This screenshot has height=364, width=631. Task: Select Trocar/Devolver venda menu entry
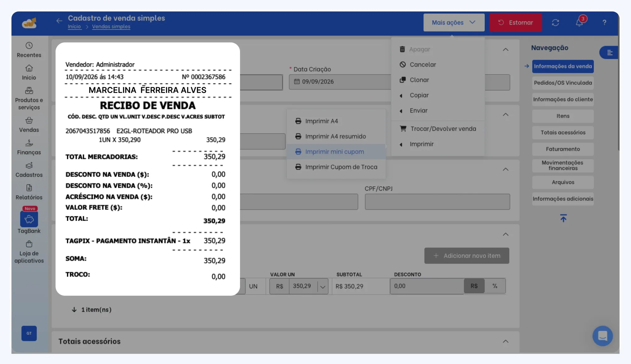(438, 129)
